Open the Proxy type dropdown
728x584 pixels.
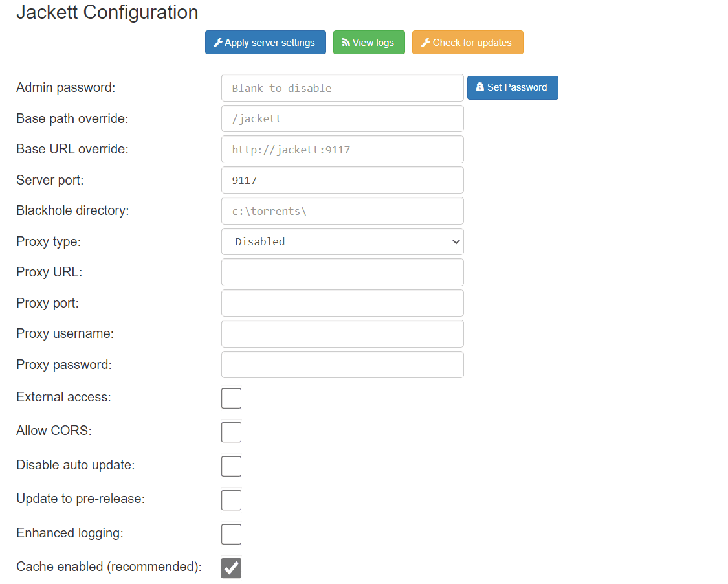pyautogui.click(x=342, y=241)
